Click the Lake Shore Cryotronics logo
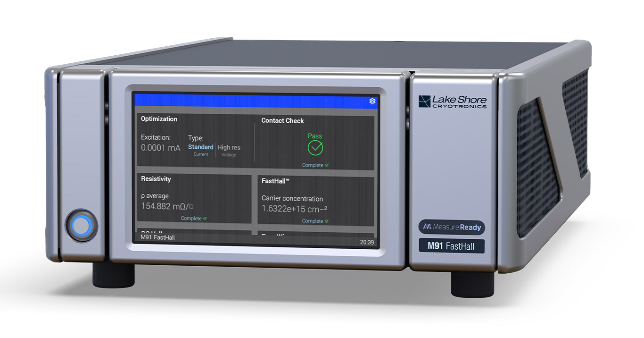 [452, 102]
